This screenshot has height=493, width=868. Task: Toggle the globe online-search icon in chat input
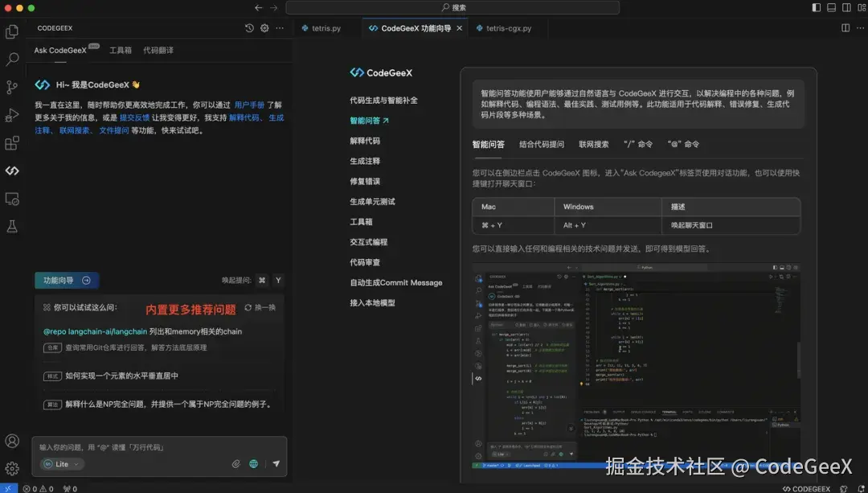(253, 464)
